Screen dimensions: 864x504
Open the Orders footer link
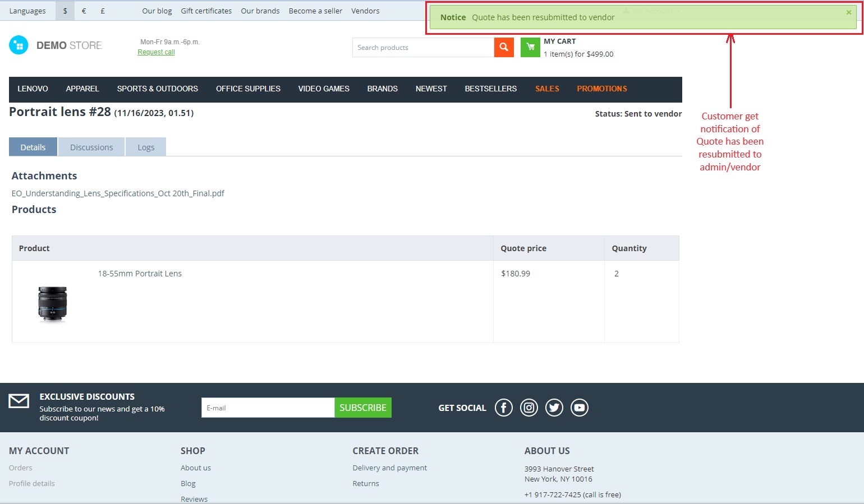coord(21,468)
